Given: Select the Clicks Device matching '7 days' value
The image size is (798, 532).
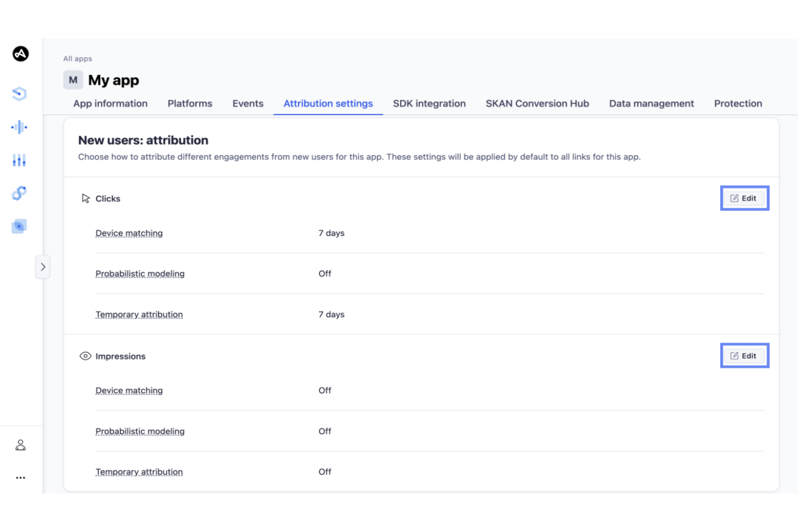Looking at the screenshot, I should (x=332, y=233).
